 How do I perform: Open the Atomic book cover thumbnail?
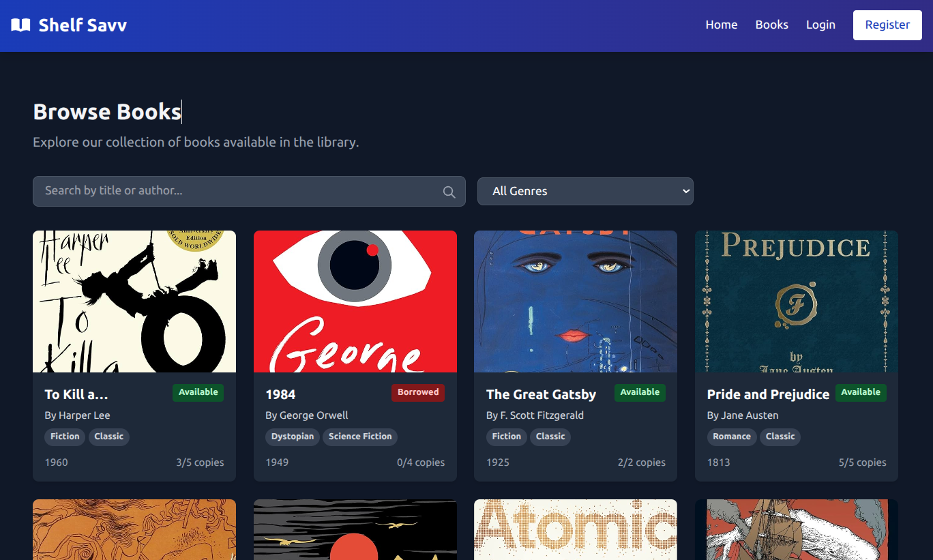coord(576,529)
